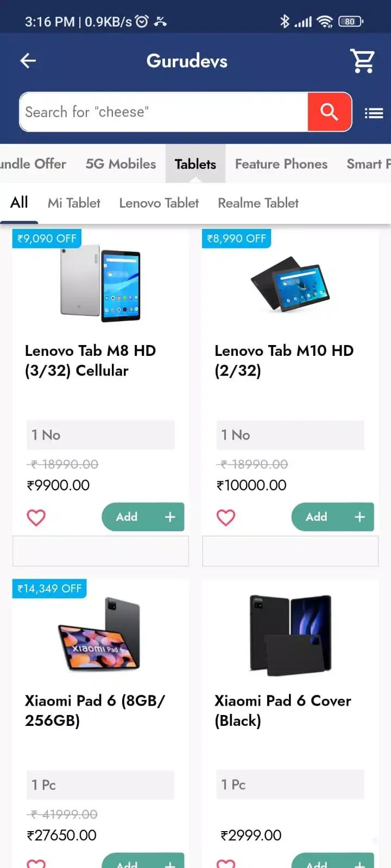Favorite the Lenovo Tab M8 HD
The image size is (391, 868).
36,518
